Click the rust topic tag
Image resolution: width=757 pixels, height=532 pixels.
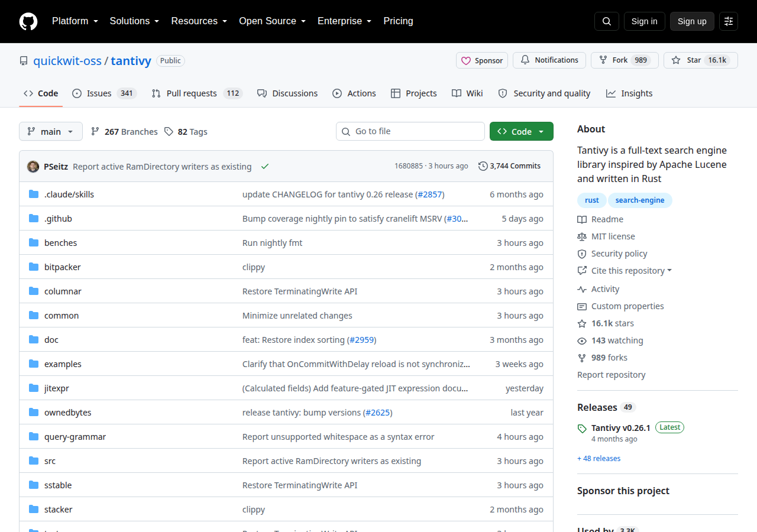coord(592,200)
